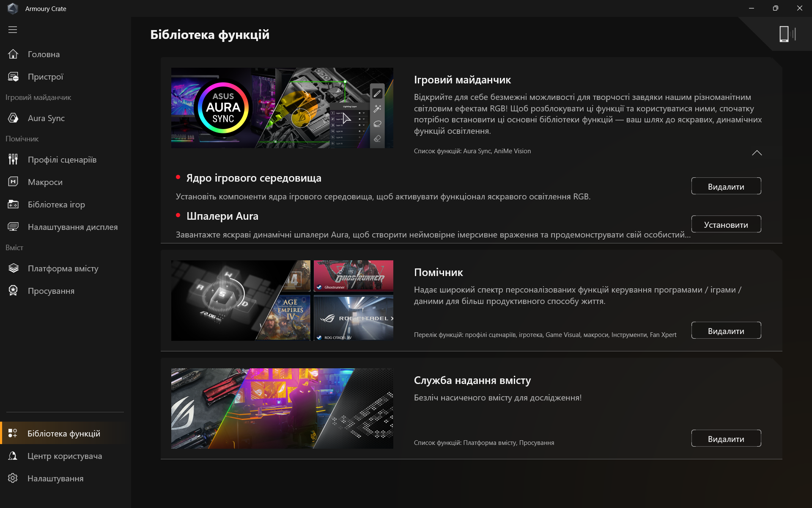Screen dimensions: 812x508
Task: Click the Платформа вмісту layers icon
Action: 13,268
